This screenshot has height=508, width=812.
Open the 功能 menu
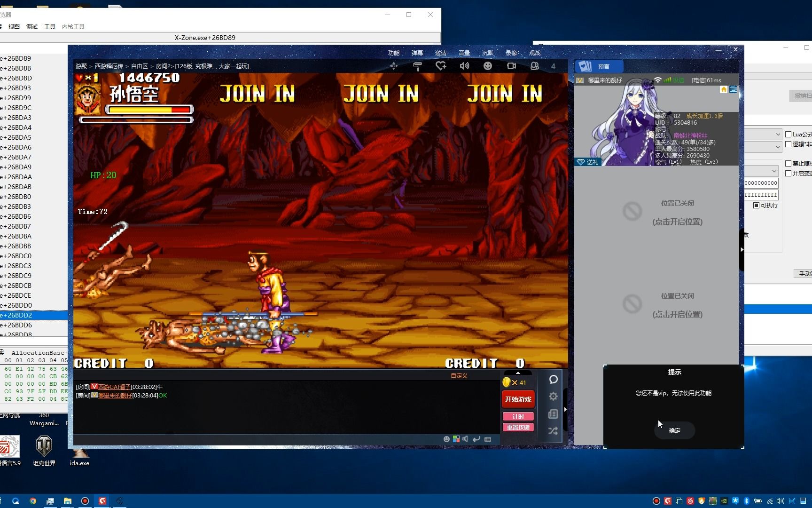click(x=394, y=53)
